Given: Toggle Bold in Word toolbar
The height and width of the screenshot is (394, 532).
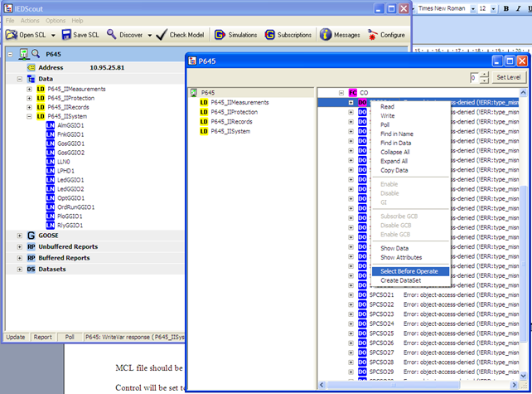Looking at the screenshot, I should 505,9.
